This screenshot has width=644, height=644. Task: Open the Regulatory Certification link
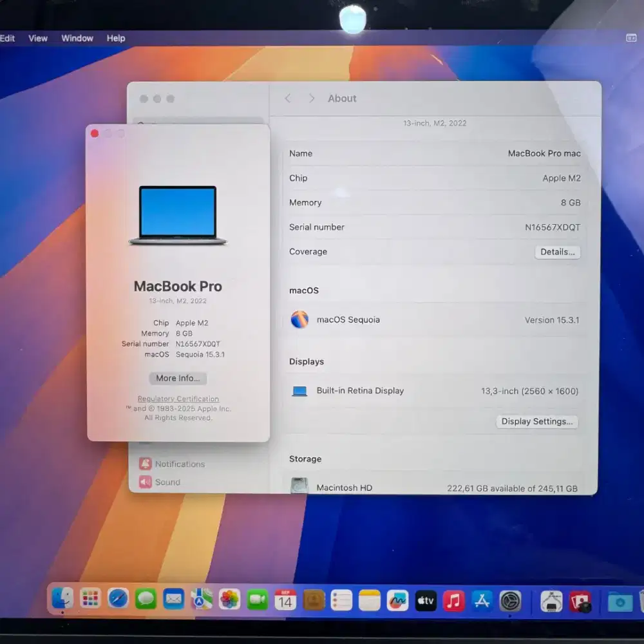pyautogui.click(x=178, y=399)
